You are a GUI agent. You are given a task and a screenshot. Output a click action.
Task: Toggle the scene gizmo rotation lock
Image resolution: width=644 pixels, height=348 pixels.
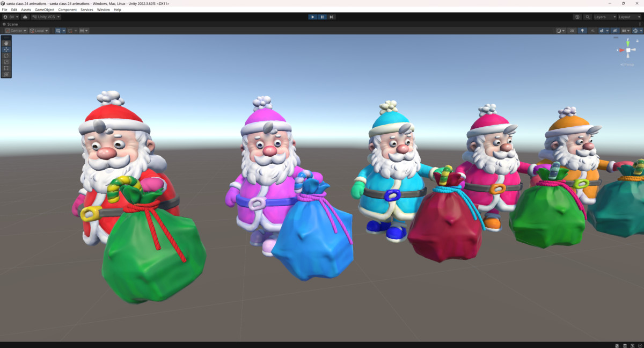637,41
